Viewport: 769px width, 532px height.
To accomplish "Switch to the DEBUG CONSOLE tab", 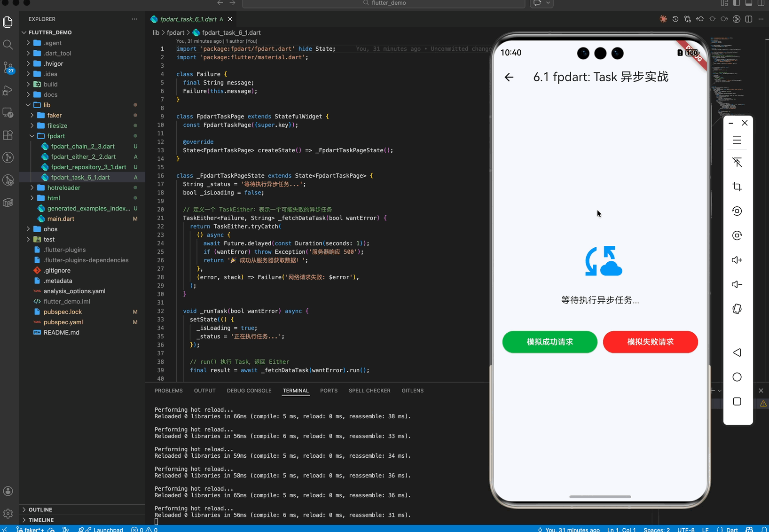I will 249,391.
